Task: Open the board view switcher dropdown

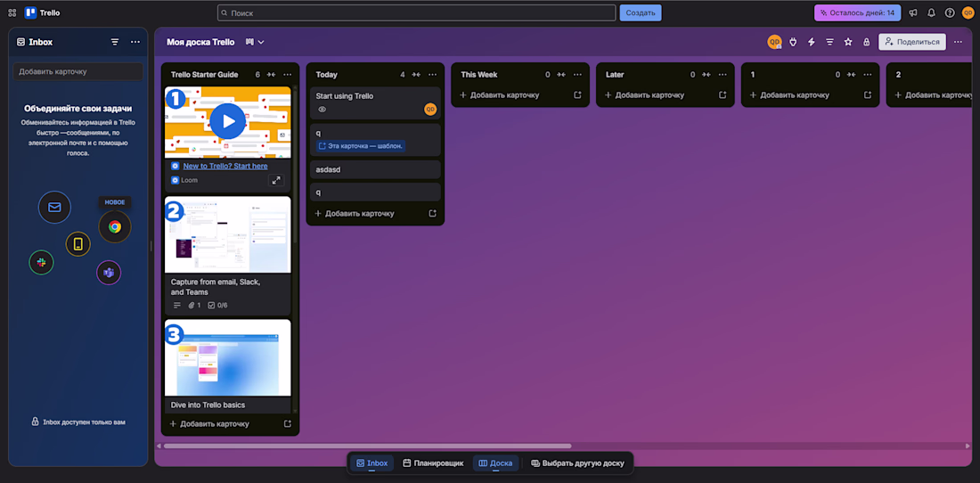Action: pyautogui.click(x=255, y=42)
